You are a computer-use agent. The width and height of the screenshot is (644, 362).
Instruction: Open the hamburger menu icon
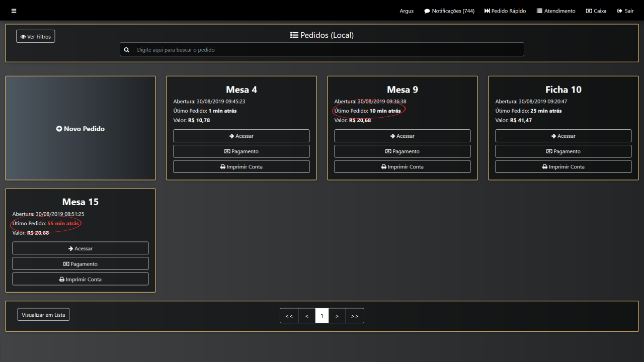tap(14, 11)
